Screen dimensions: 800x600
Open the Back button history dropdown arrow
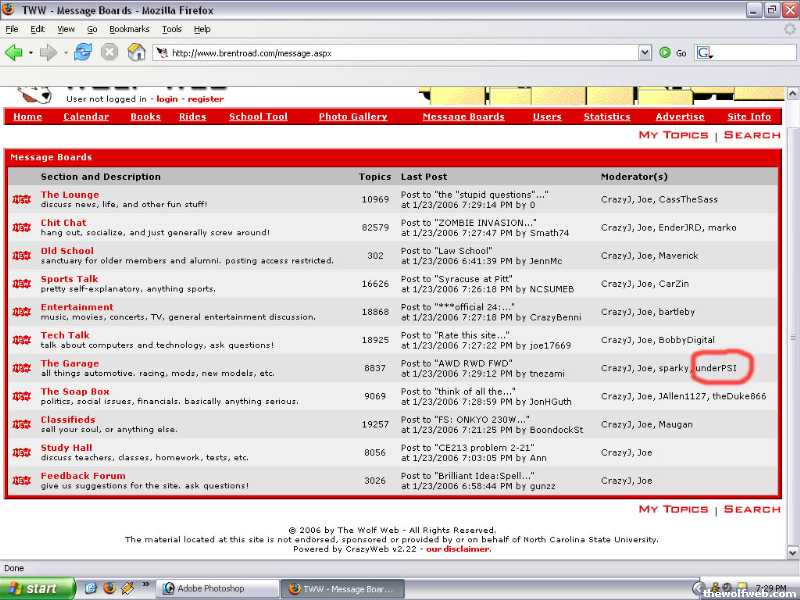pyautogui.click(x=31, y=52)
